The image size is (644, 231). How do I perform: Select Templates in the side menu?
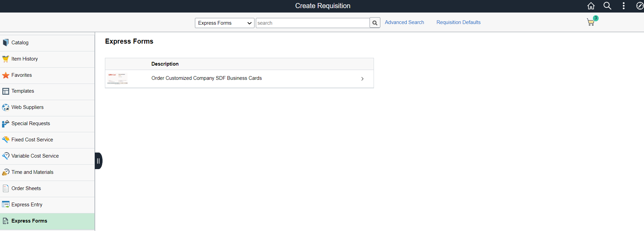47,92
